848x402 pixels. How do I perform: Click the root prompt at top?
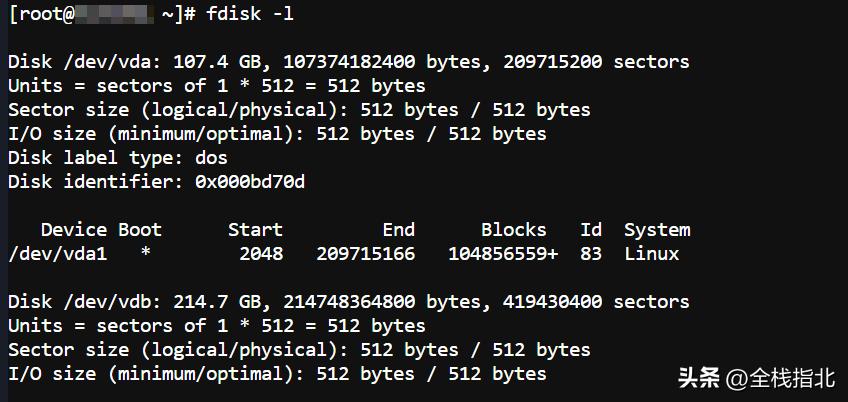click(x=102, y=14)
